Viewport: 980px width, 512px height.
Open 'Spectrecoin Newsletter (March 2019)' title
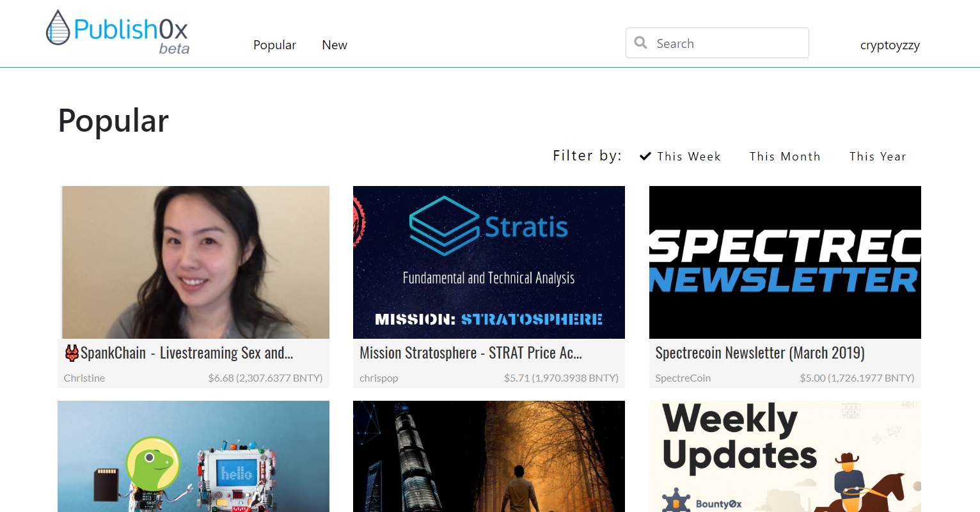tap(760, 353)
